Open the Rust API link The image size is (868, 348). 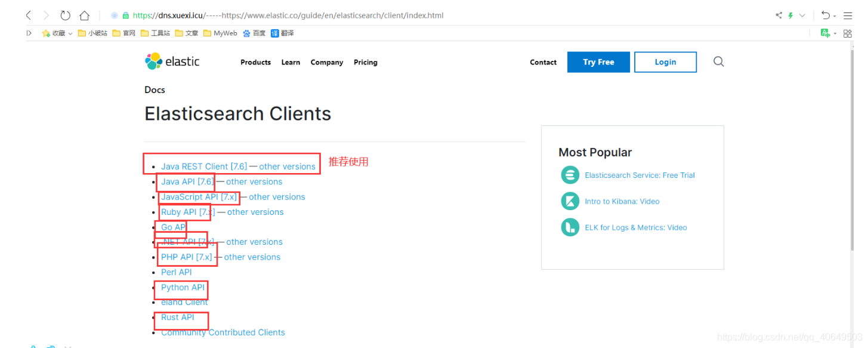[x=178, y=317]
